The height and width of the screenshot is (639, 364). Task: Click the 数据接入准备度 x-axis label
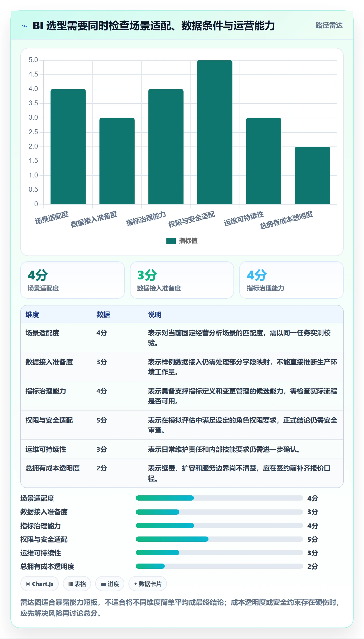click(94, 219)
